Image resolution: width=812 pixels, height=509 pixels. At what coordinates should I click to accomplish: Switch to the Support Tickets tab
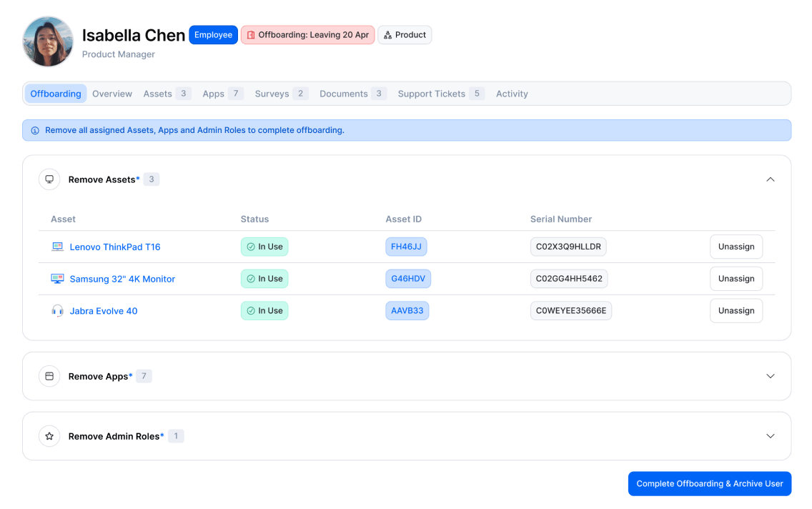point(431,93)
